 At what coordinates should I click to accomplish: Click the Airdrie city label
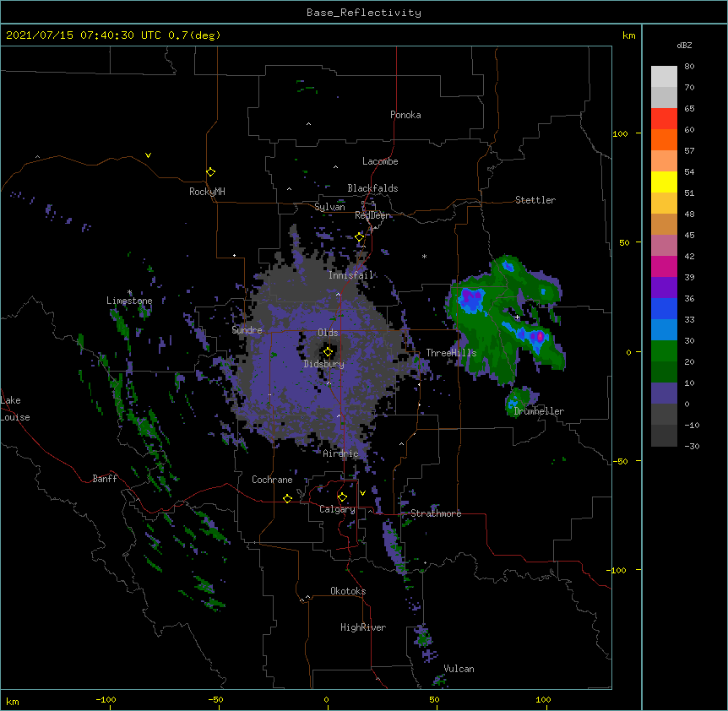click(341, 453)
